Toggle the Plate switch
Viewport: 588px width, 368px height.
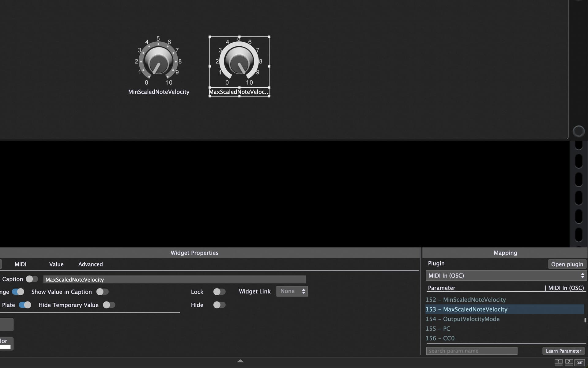click(25, 305)
